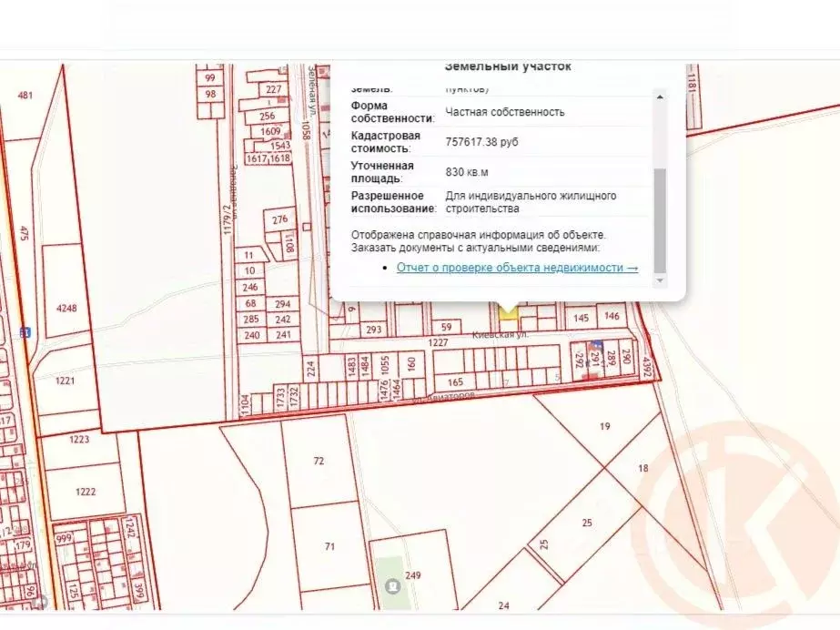
Task: Click the 'Для индивидуального жилищного строительства' text
Action: click(x=531, y=202)
